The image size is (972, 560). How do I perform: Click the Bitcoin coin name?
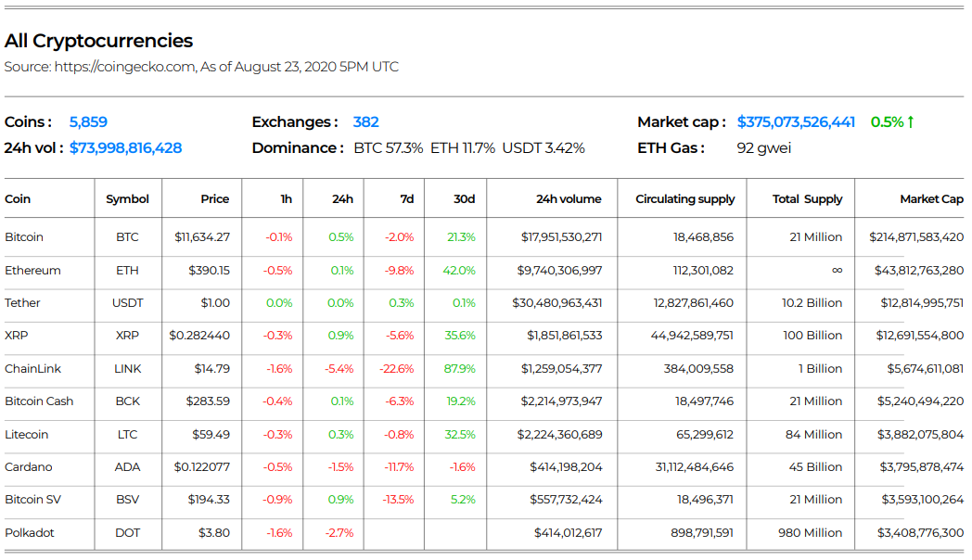(x=23, y=237)
